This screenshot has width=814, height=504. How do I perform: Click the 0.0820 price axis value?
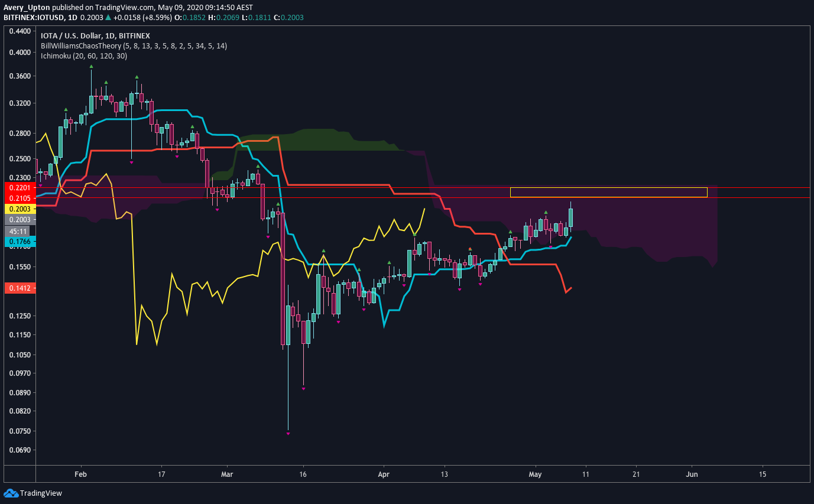pos(20,411)
